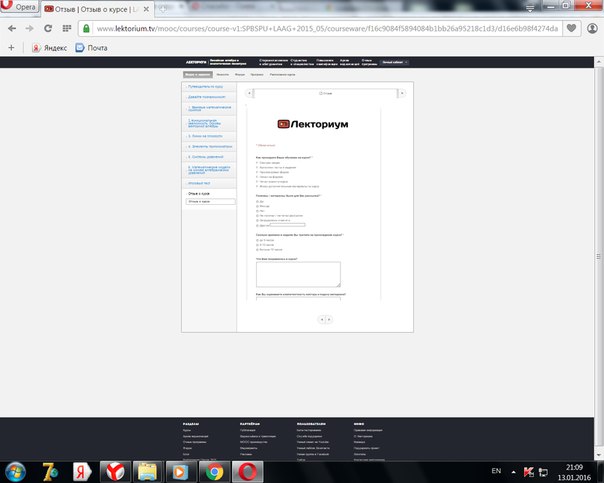Check the 'Просматриваю форум' checkbox
The width and height of the screenshot is (604, 483).
point(257,172)
